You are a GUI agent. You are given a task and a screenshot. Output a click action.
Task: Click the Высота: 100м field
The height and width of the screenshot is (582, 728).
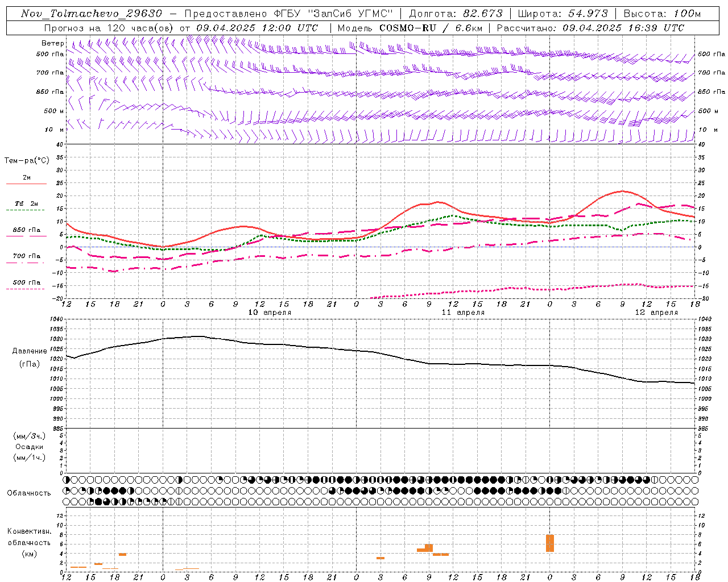[x=662, y=14]
